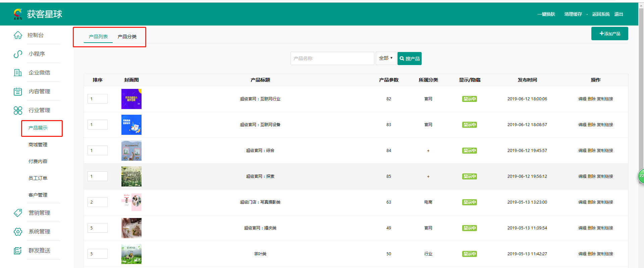Click the 控制台 home icon in sidebar

(x=18, y=35)
